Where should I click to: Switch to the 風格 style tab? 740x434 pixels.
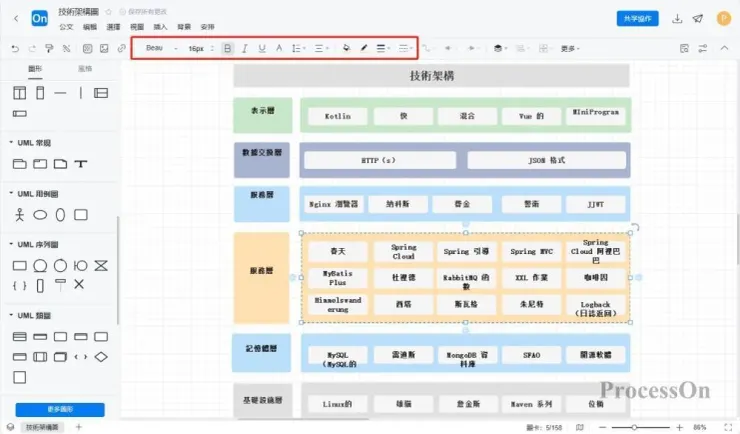click(85, 69)
